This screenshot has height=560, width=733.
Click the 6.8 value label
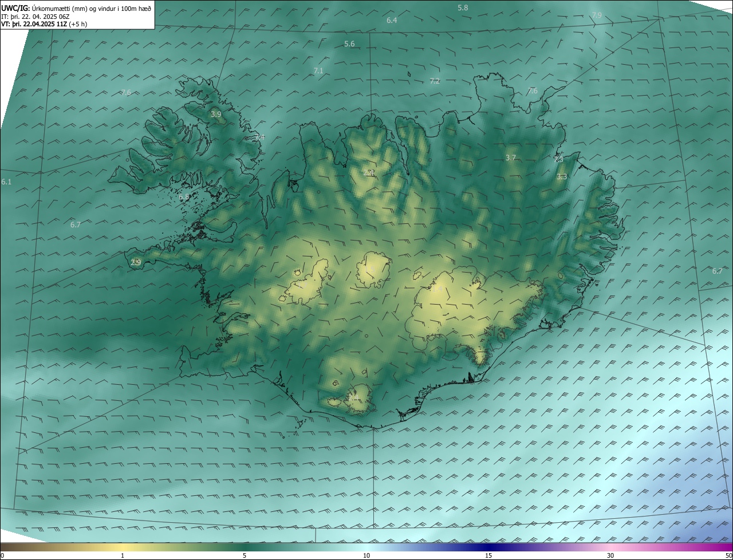[x=184, y=196]
